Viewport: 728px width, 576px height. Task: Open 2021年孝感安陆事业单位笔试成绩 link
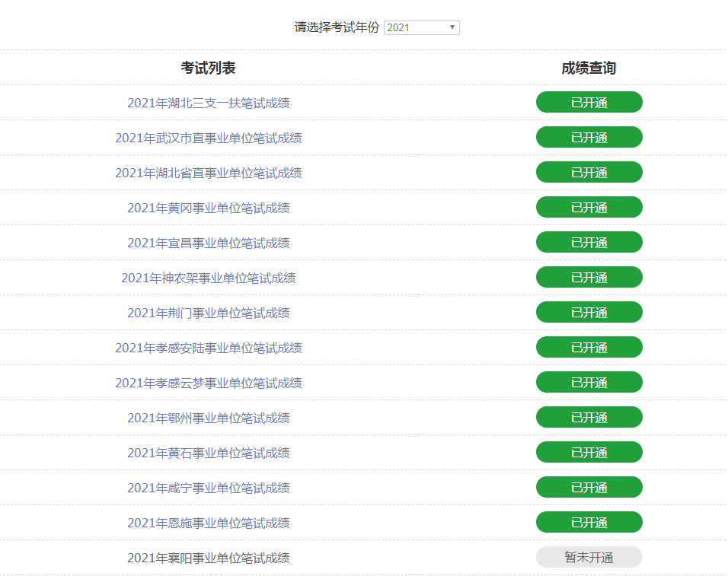coord(208,348)
